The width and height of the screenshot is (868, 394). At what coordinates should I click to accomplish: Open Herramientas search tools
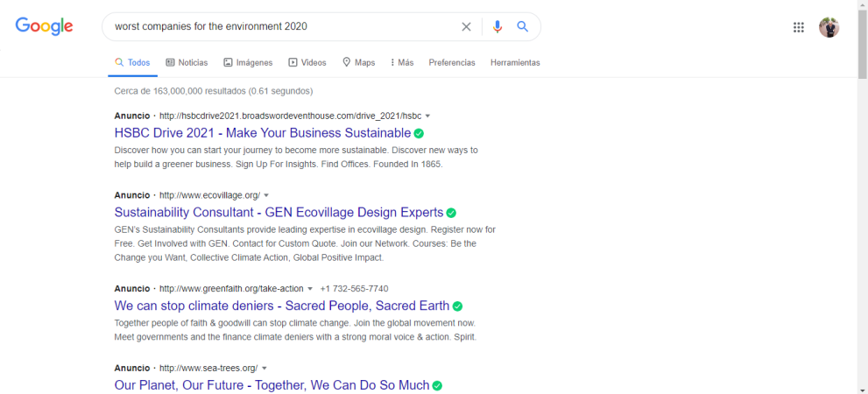coord(515,62)
